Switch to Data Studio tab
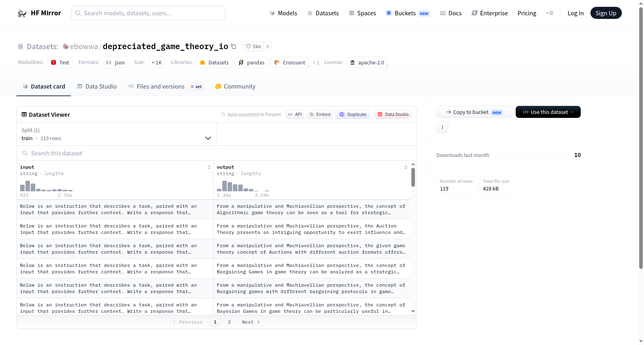 tap(97, 87)
